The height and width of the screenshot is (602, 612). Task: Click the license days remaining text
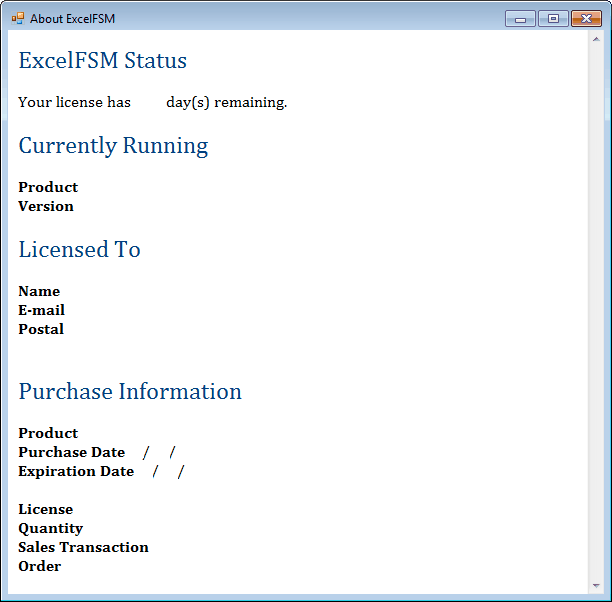[x=152, y=102]
